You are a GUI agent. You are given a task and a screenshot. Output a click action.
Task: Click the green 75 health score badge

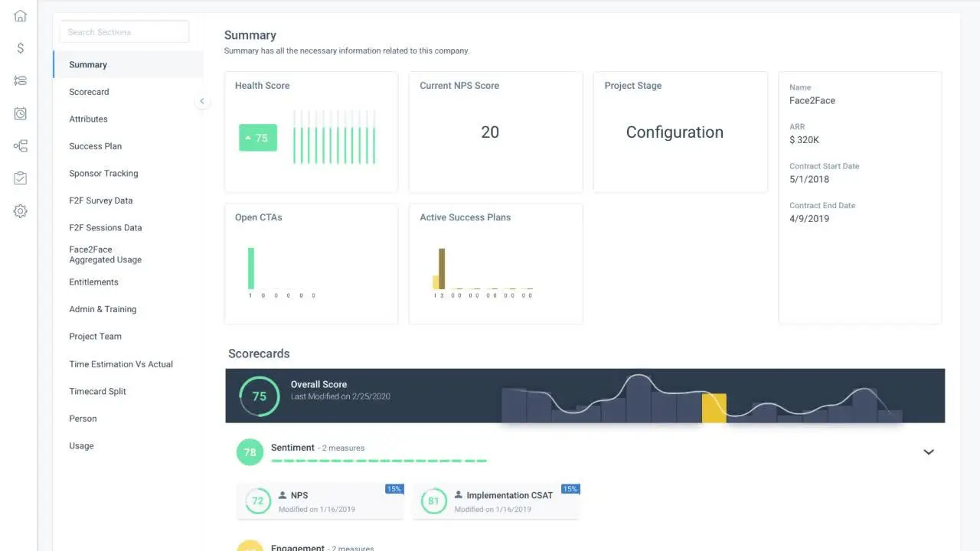tap(258, 138)
